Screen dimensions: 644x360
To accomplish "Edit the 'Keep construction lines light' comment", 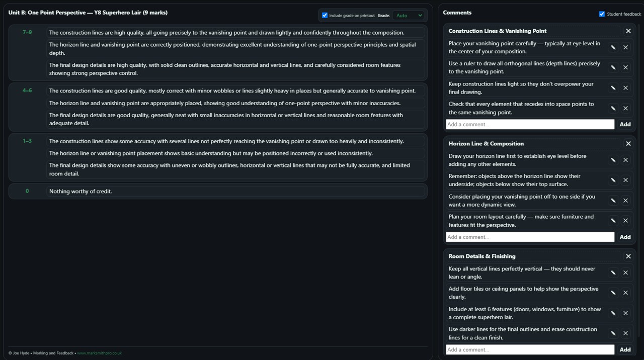I will coord(613,88).
